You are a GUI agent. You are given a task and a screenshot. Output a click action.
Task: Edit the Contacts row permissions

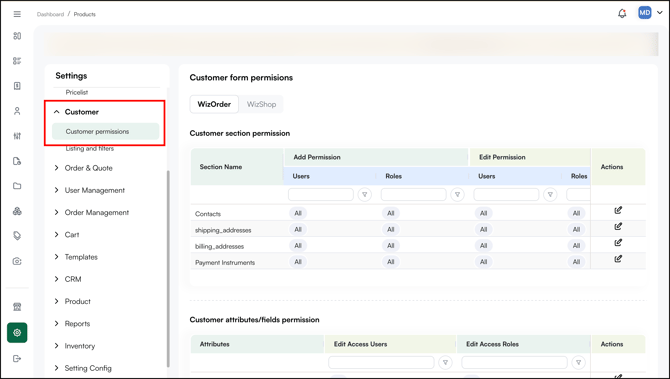[x=618, y=210]
